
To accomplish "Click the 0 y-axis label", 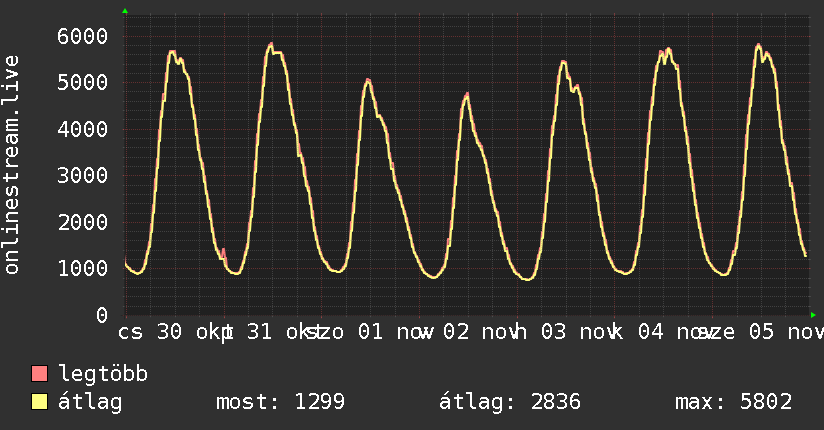I will coord(102,315).
